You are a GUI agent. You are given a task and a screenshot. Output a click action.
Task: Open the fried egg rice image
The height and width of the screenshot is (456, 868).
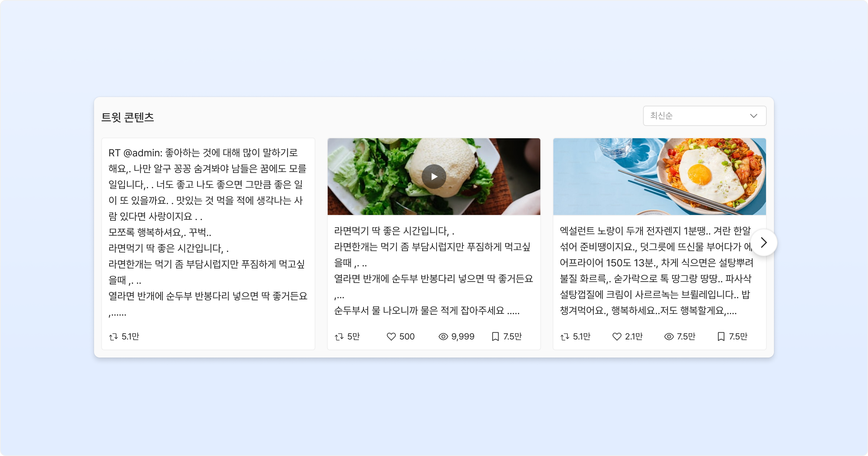660,177
